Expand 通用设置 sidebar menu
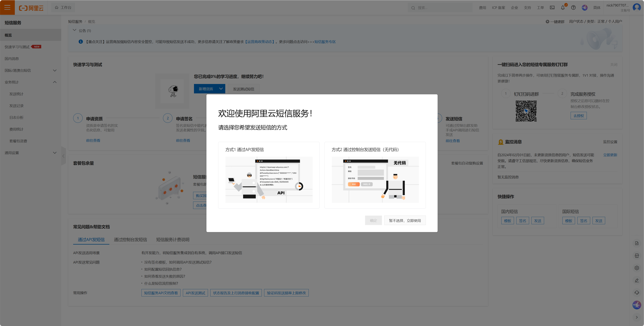 (x=55, y=153)
